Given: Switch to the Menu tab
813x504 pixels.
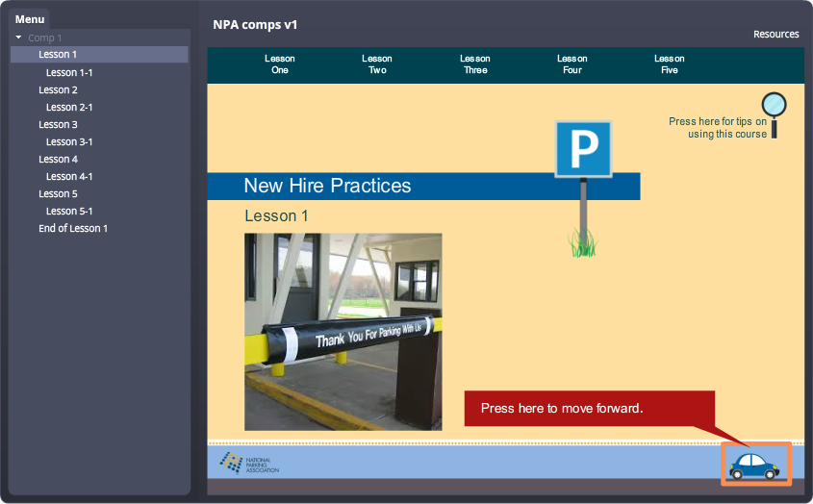Looking at the screenshot, I should pyautogui.click(x=30, y=19).
